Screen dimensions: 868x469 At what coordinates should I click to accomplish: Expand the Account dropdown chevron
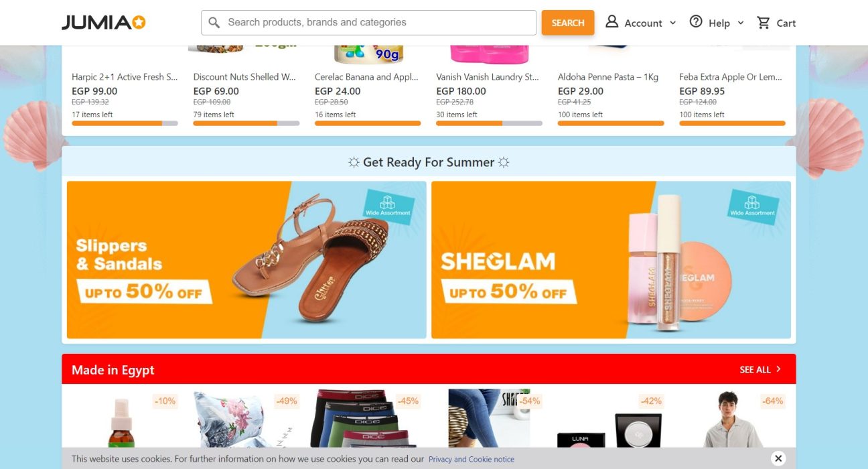pos(672,23)
